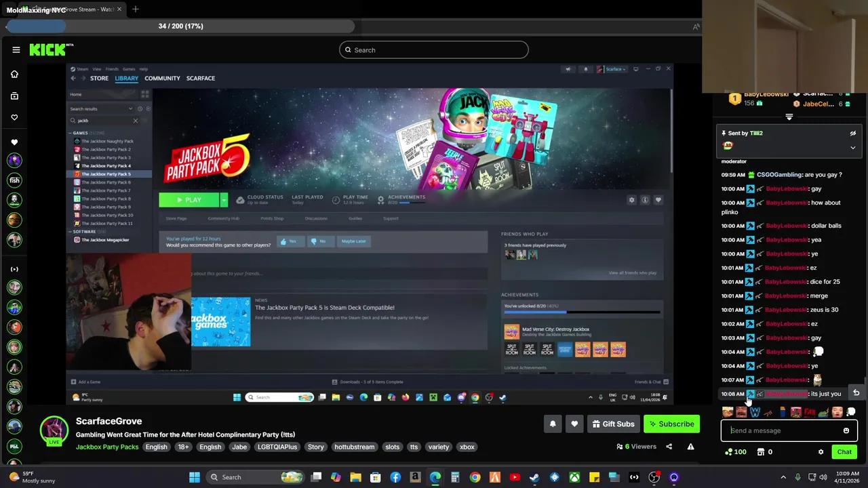This screenshot has height=488, width=868.
Task: Collapse the leaderboard using the chevron below it
Action: point(789,117)
